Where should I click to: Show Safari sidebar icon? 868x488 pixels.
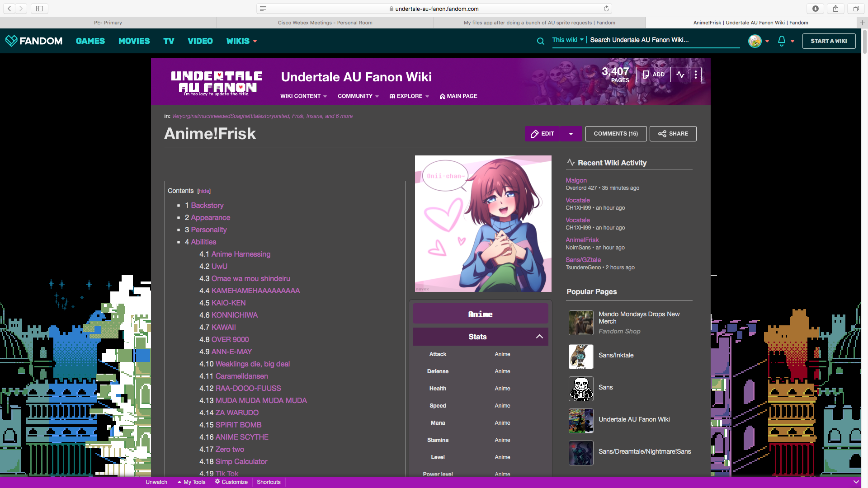(x=39, y=9)
